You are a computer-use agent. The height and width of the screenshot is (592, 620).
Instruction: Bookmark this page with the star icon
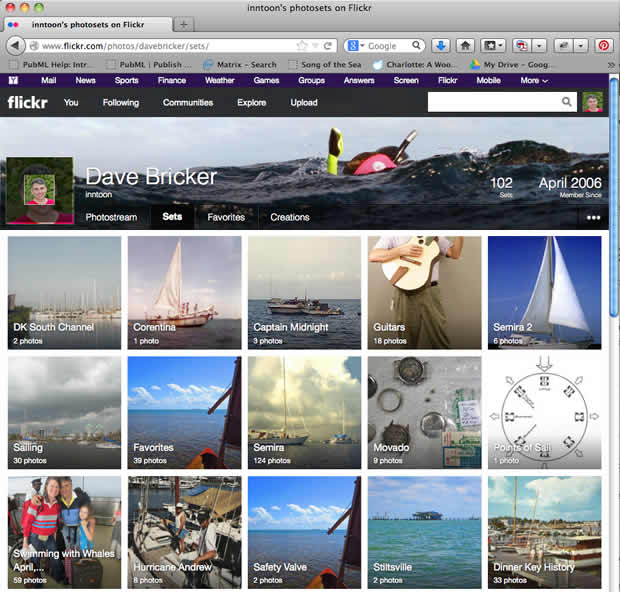[302, 46]
